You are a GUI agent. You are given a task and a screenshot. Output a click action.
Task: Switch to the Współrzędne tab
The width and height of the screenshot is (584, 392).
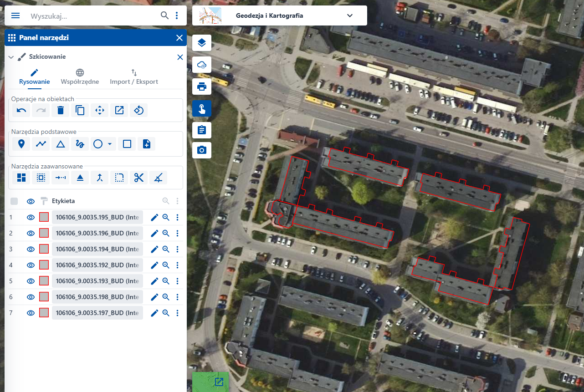pos(80,77)
